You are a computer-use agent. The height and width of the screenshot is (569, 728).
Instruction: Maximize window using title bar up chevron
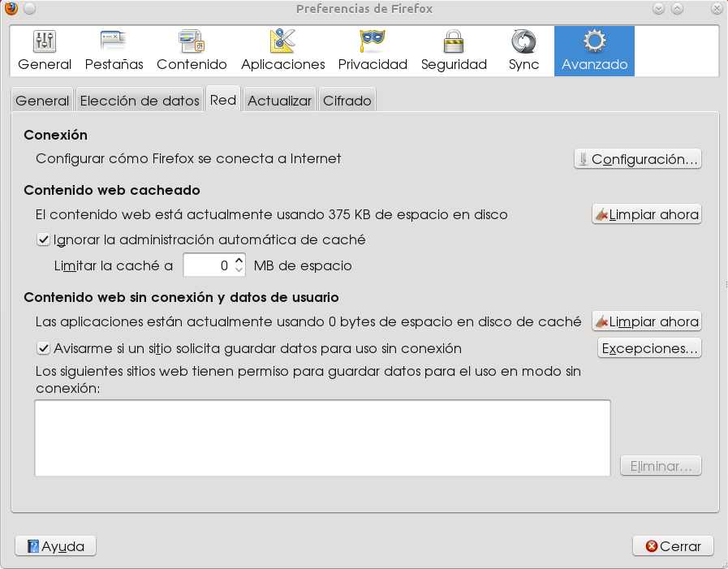click(678, 8)
